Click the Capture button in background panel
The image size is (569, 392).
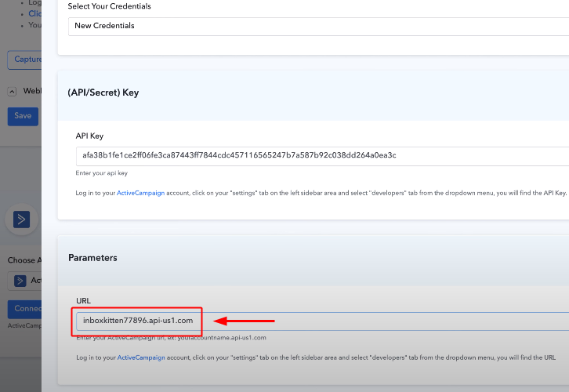click(24, 60)
